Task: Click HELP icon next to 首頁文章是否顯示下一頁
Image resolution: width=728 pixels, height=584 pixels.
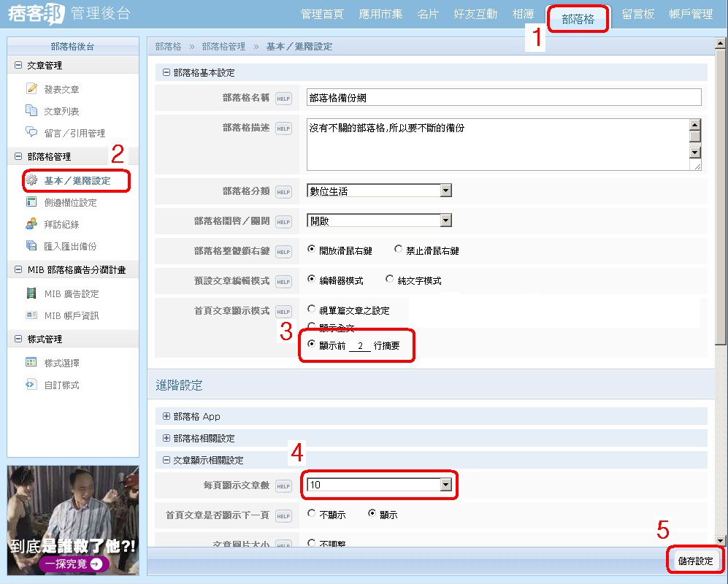Action: [x=283, y=516]
